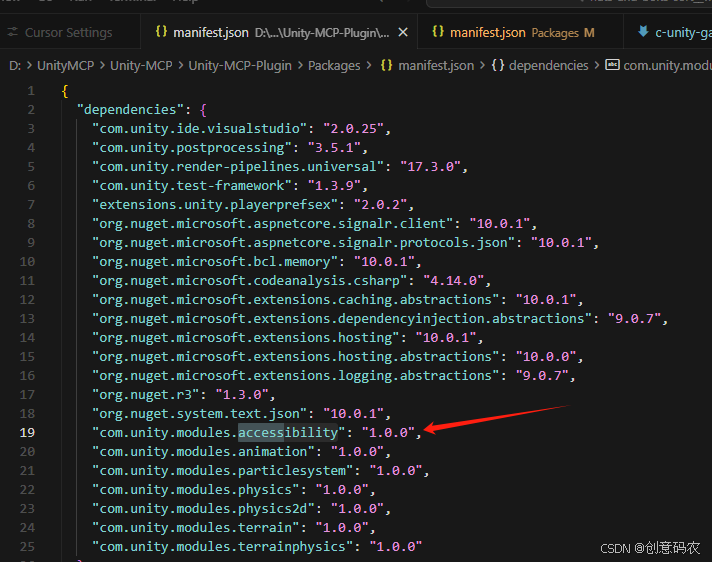712x562 pixels.
Task: Click "com.unity.modules.terrainphysics" key
Action: (223, 547)
